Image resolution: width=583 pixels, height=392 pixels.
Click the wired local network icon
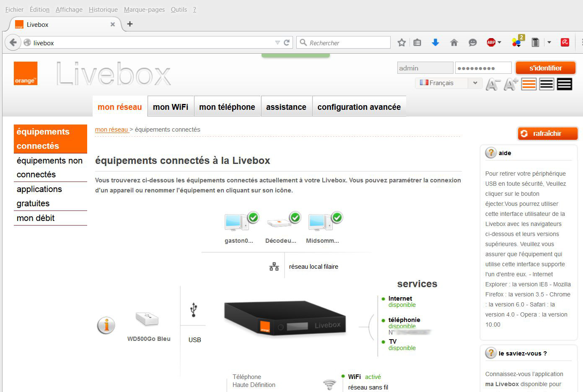tap(274, 267)
